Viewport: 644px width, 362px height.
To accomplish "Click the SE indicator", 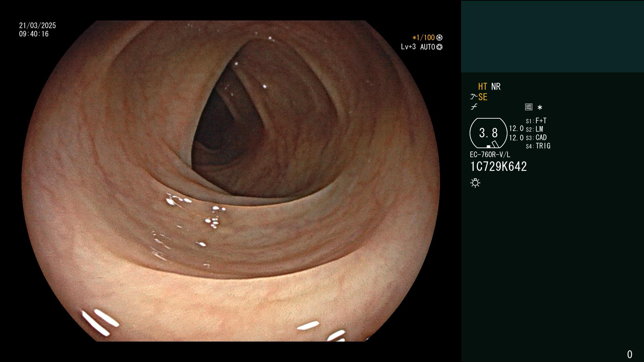I will click(483, 97).
